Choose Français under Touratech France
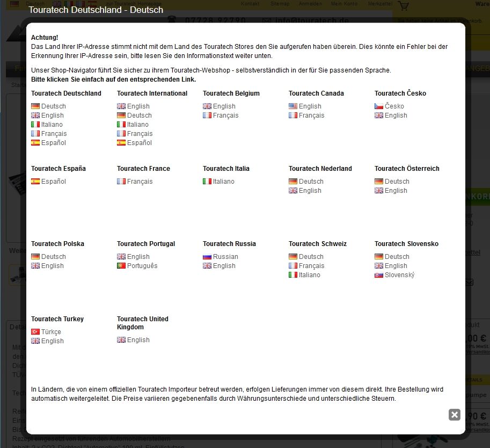This screenshot has width=490, height=448. [x=140, y=182]
